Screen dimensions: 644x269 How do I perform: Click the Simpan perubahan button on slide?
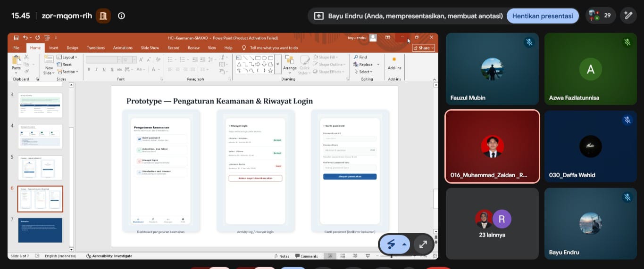(x=350, y=176)
